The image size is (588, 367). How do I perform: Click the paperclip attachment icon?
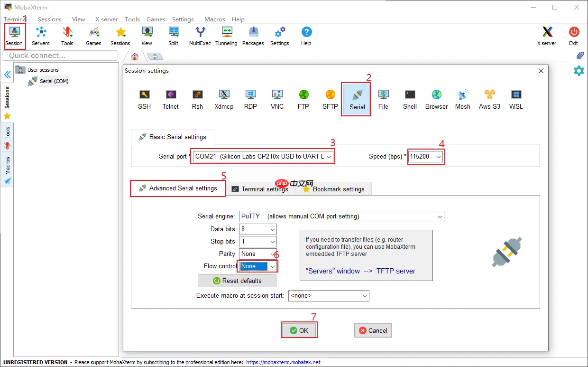(x=579, y=56)
